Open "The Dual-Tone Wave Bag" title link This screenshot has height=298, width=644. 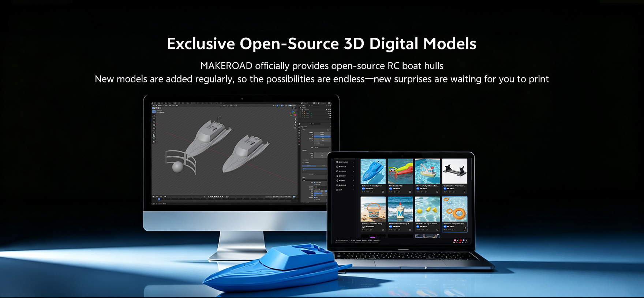click(400, 224)
